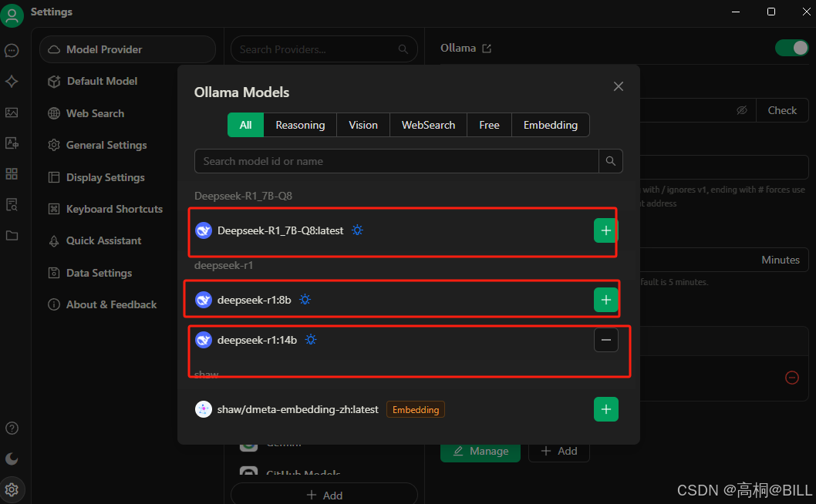Click the model search magnifier button
The height and width of the screenshot is (504, 816).
pos(610,161)
